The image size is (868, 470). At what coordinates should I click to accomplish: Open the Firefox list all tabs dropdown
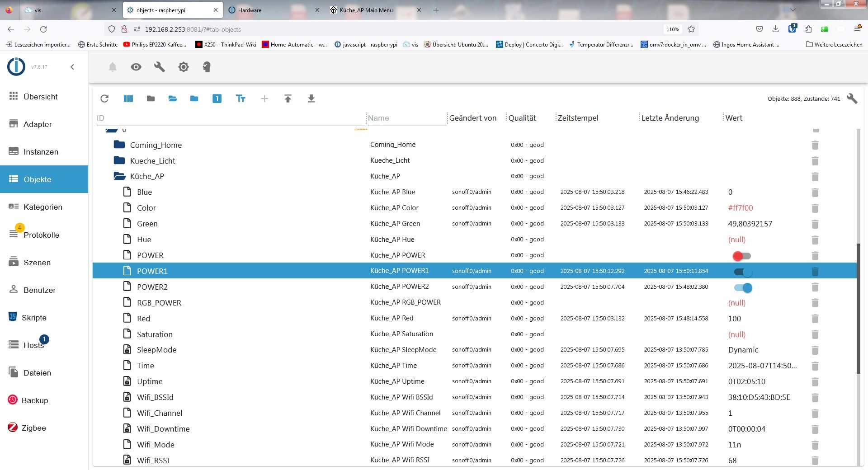point(793,9)
